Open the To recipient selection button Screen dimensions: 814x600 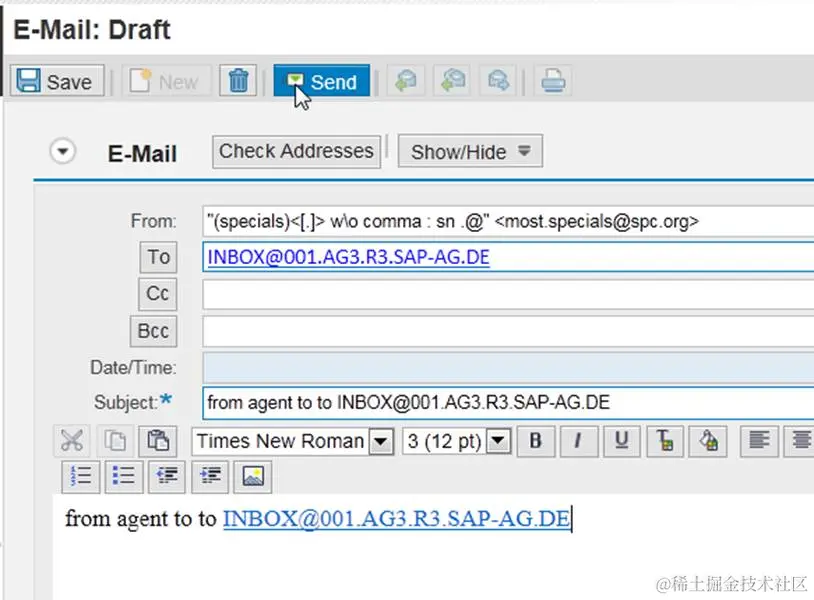click(158, 257)
